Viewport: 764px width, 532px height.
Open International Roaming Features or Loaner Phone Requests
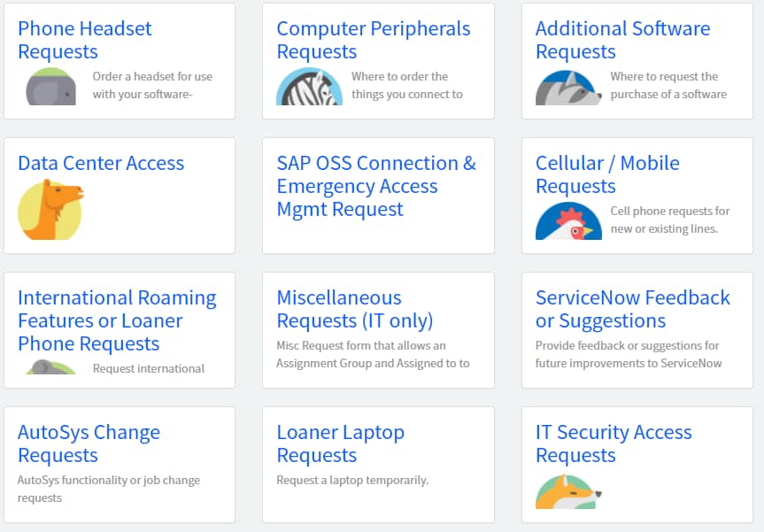click(x=117, y=320)
